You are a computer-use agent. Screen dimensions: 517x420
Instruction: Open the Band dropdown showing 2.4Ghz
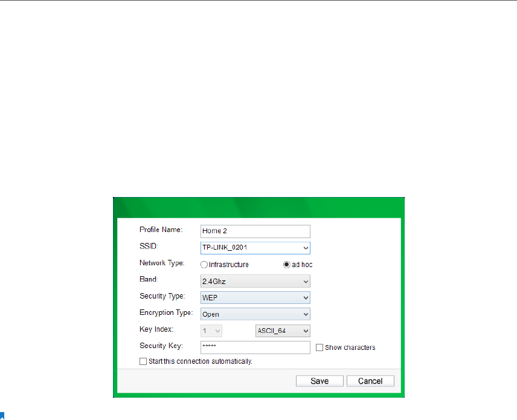click(x=255, y=282)
